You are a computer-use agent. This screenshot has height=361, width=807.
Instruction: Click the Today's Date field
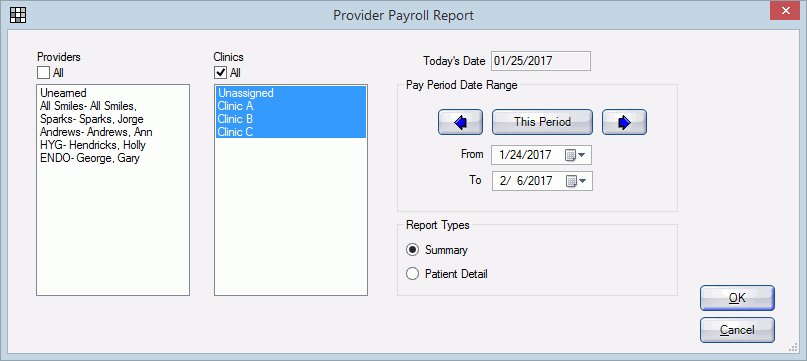coord(541,61)
